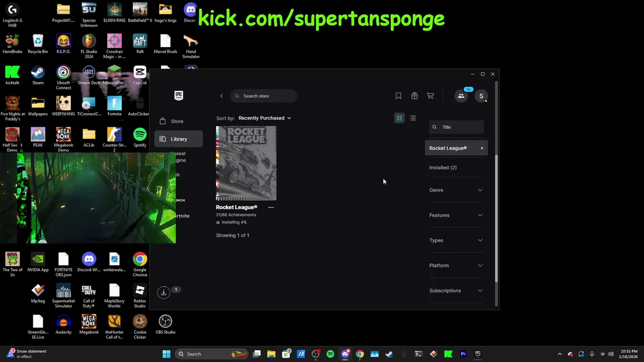Open ELDEN RING desktop icon

(114, 13)
